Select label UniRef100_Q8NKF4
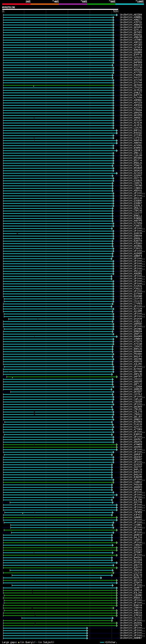146x644 pixels. click(x=131, y=256)
